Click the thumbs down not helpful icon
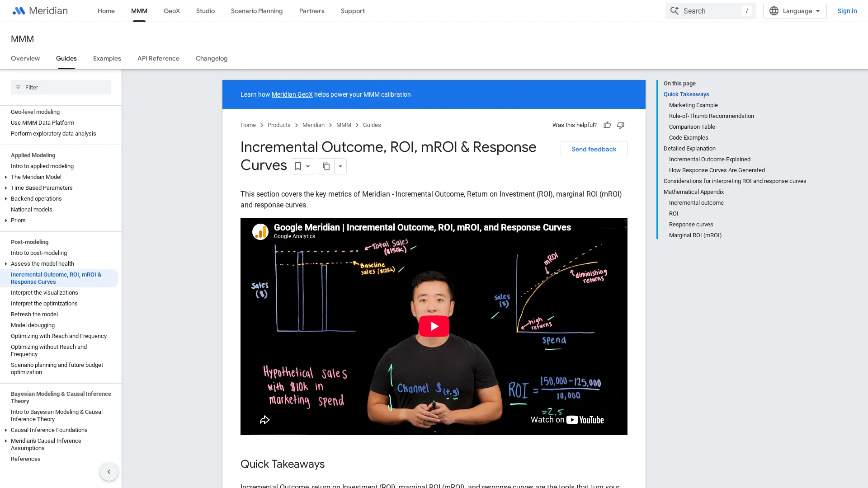 621,125
